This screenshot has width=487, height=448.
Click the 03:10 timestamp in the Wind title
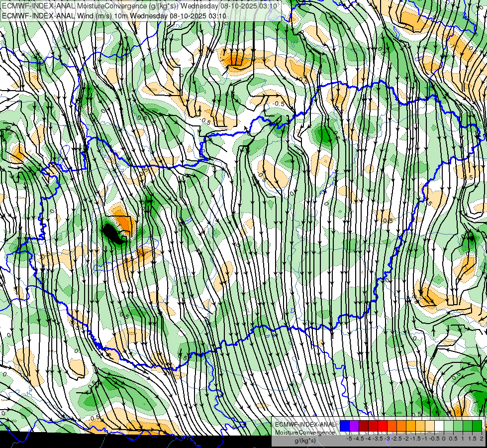(217, 15)
